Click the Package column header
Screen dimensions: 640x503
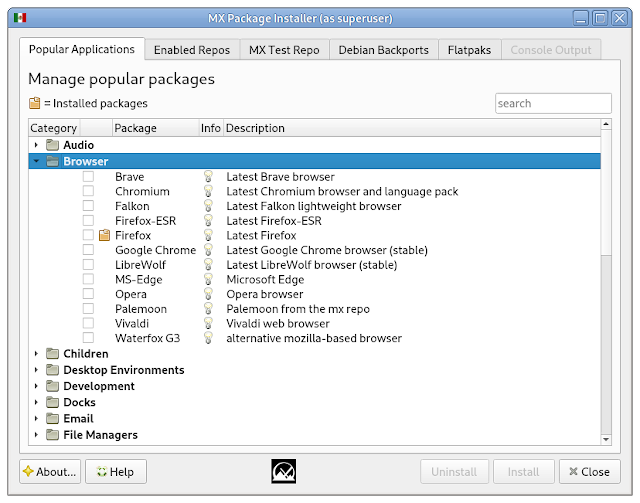(155, 128)
